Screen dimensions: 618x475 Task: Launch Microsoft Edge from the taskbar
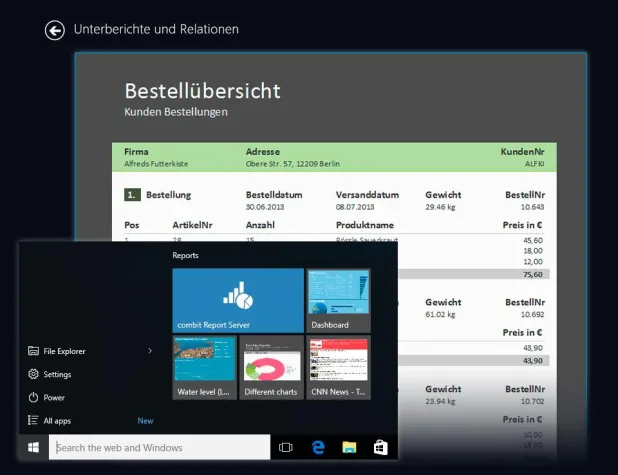(318, 447)
